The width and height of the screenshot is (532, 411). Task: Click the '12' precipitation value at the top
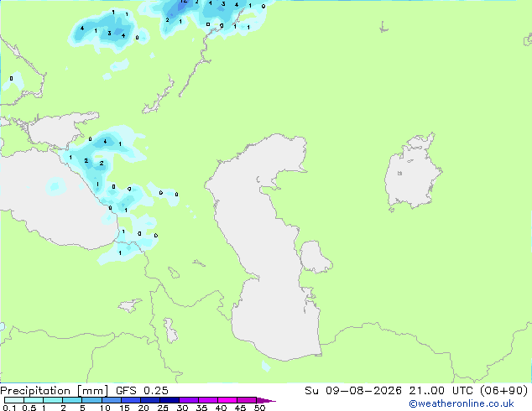coord(184,2)
